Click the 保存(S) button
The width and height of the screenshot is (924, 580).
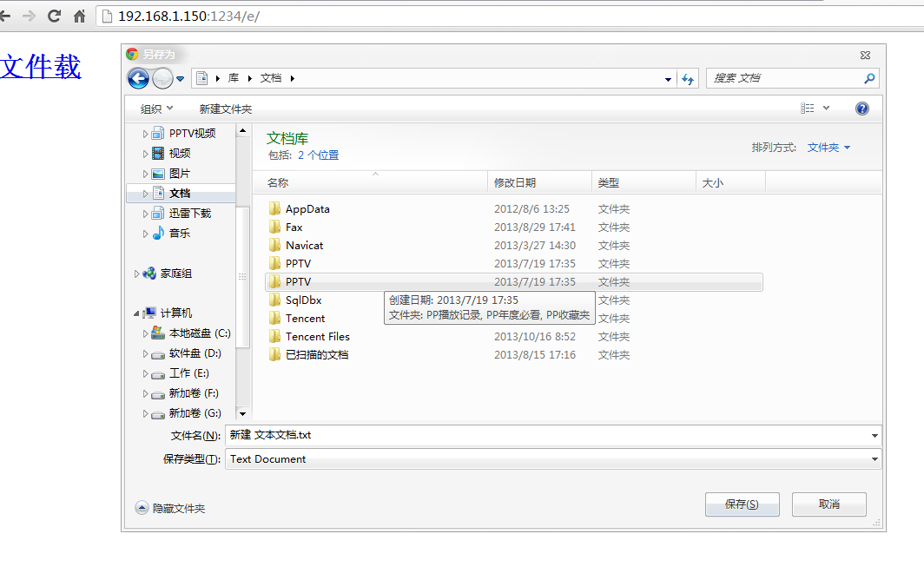coord(742,504)
